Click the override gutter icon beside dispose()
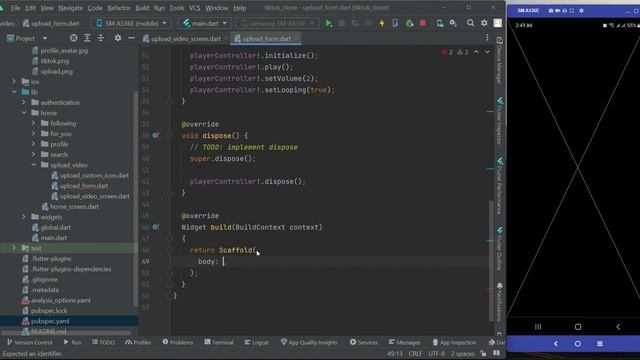This screenshot has height=360, width=640. [156, 135]
